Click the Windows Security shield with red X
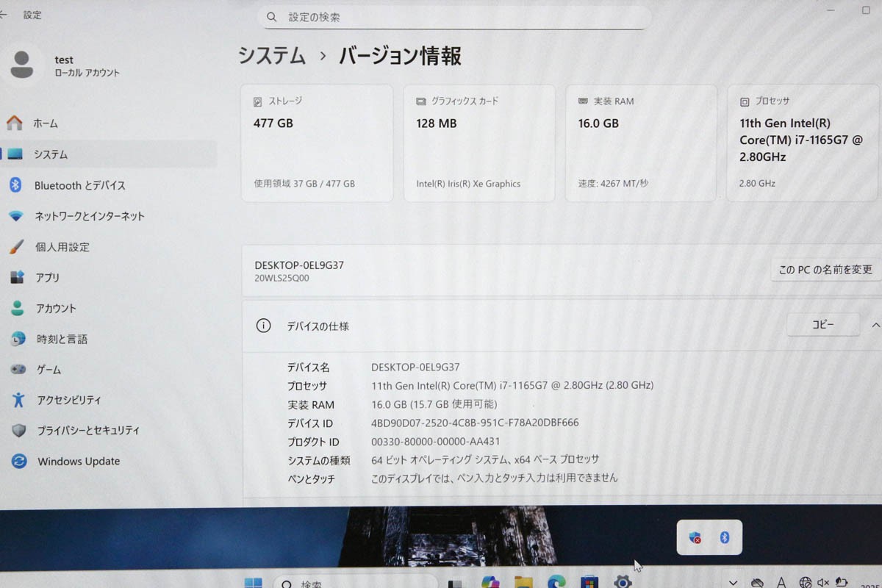Viewport: 882px width, 588px height. [x=694, y=537]
